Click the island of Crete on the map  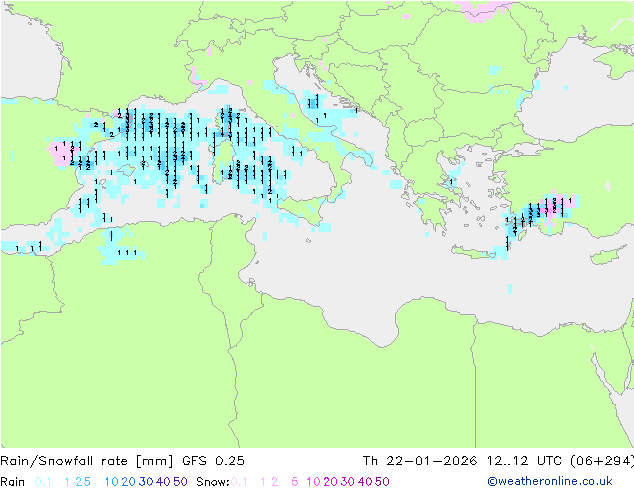click(474, 252)
